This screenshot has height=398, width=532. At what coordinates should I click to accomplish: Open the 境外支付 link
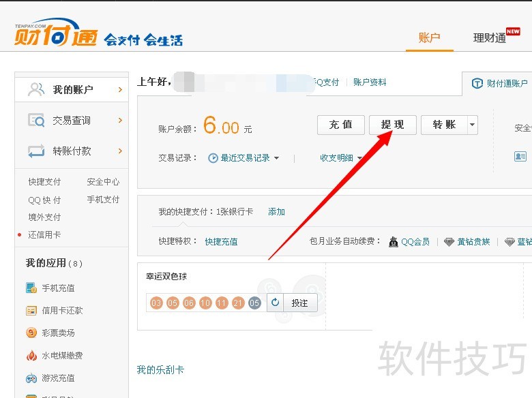44,217
